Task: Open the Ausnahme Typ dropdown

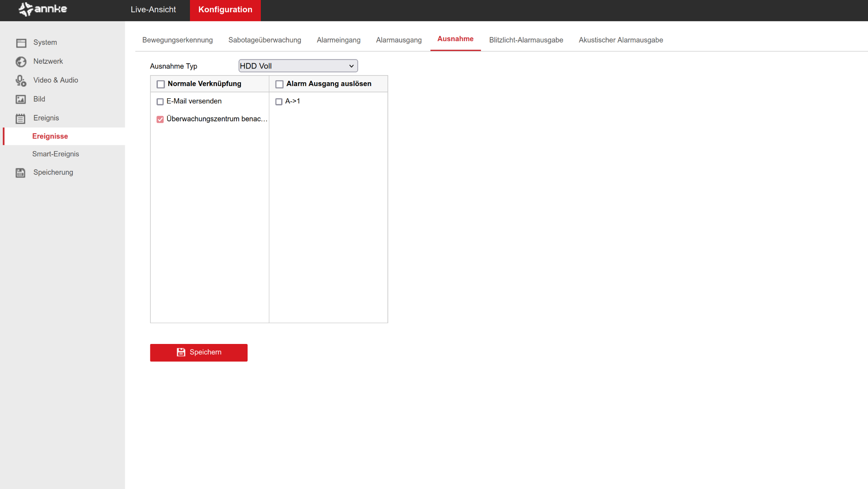Action: pos(298,66)
